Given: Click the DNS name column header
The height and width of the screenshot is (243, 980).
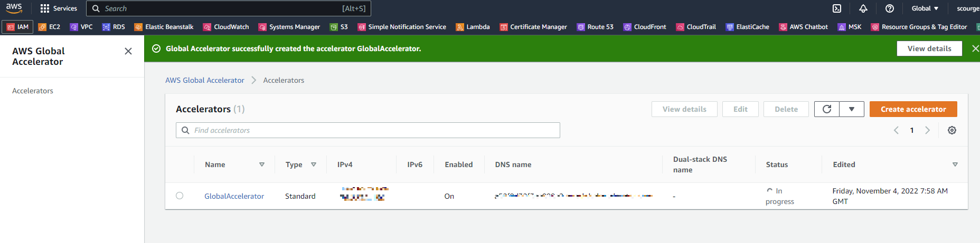Looking at the screenshot, I should (x=513, y=164).
